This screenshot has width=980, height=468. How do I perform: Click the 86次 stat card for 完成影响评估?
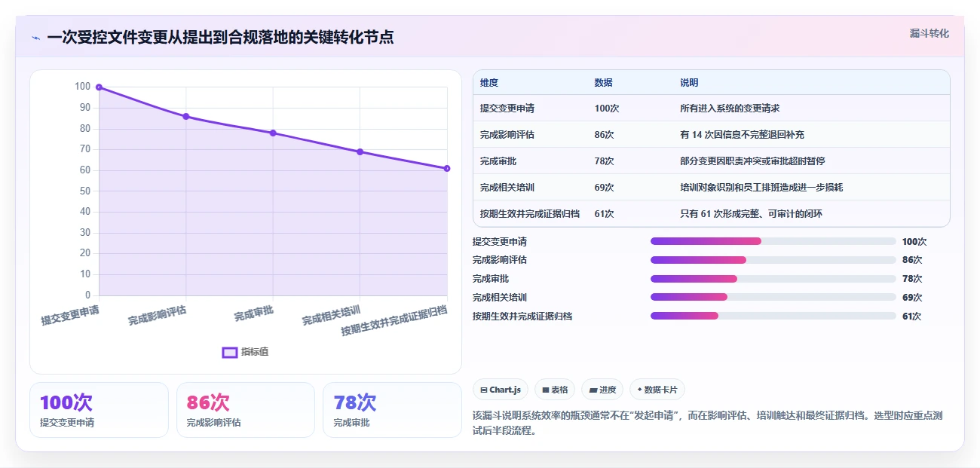pyautogui.click(x=246, y=409)
